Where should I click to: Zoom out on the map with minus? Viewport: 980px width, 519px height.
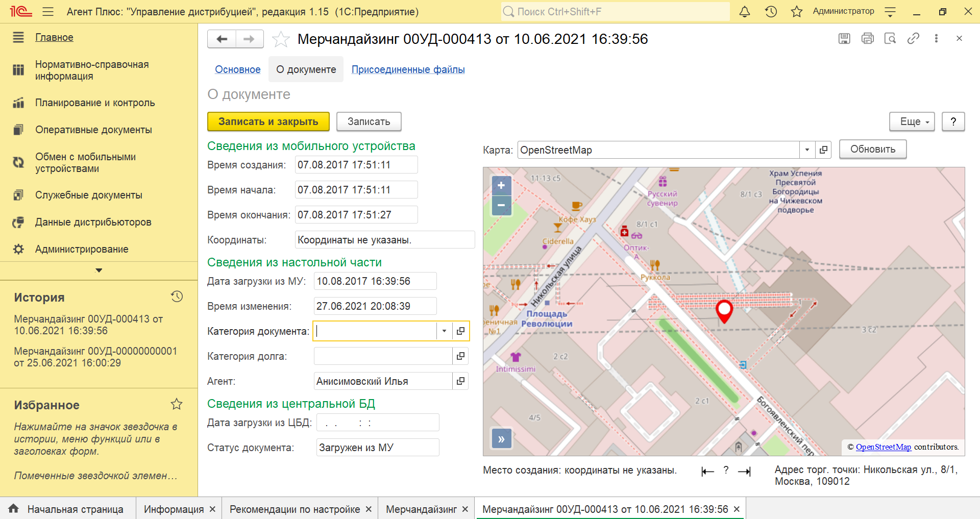pos(501,205)
